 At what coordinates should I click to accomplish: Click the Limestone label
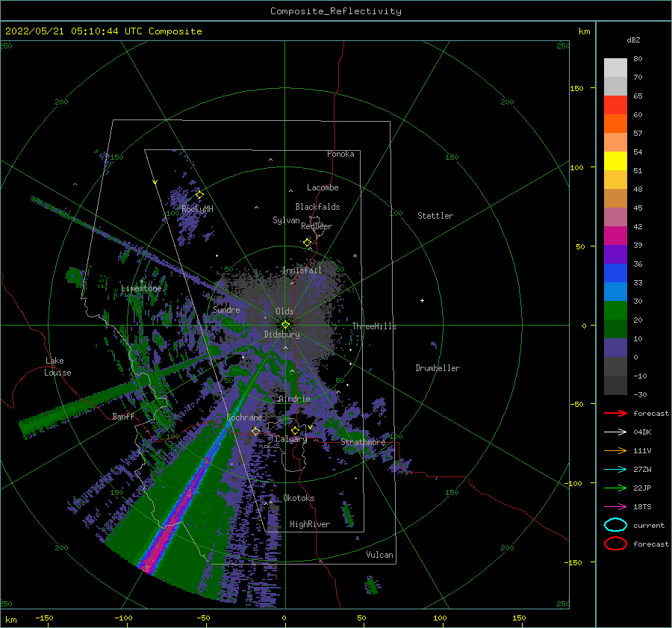[x=141, y=288]
